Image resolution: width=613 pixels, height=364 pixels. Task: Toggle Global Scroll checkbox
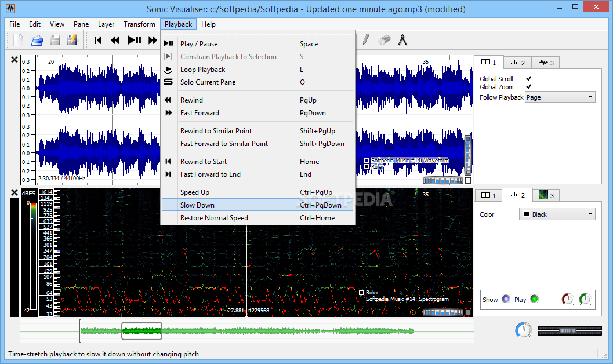(528, 78)
